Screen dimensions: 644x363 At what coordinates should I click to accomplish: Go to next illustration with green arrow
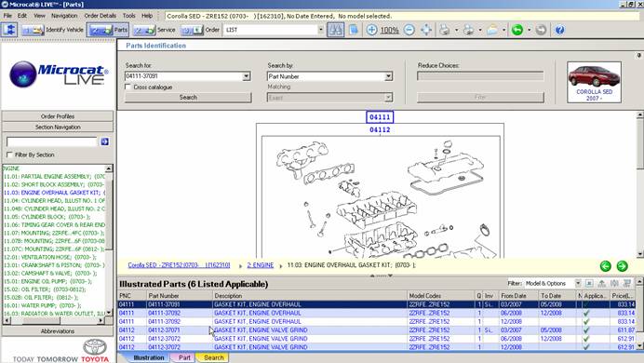(x=623, y=266)
